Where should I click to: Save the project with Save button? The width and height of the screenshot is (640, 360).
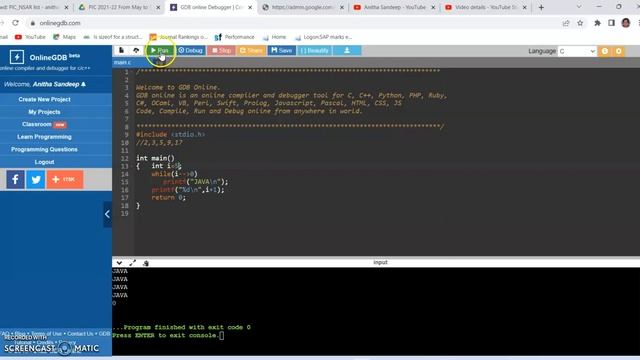pyautogui.click(x=282, y=50)
